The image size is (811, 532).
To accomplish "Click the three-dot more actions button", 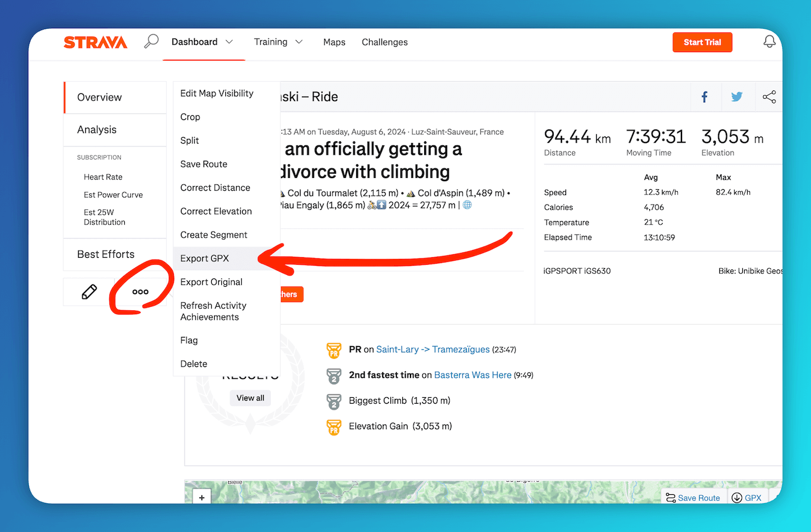I will pyautogui.click(x=140, y=292).
